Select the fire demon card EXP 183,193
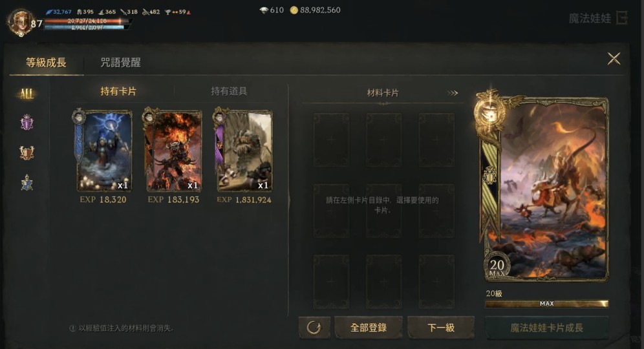The height and width of the screenshot is (349, 644). click(173, 151)
